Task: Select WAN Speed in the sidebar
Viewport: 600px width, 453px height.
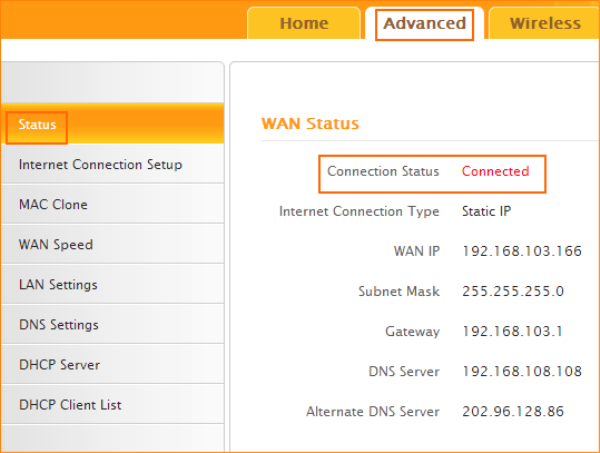Action: pos(55,244)
